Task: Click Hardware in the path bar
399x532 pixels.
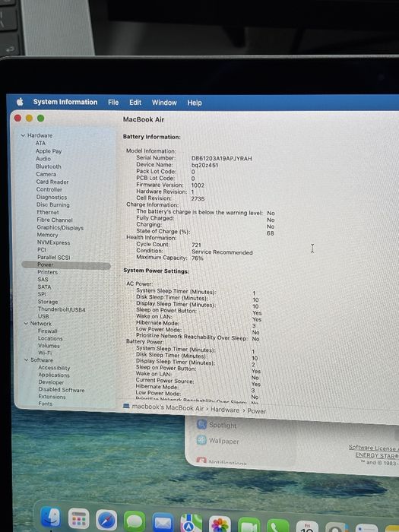Action: pyautogui.click(x=225, y=410)
